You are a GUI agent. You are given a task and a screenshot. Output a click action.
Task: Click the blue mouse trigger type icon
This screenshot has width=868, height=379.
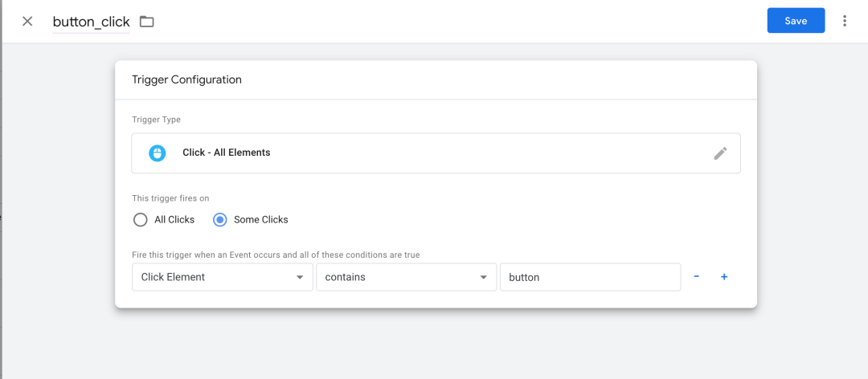(158, 153)
